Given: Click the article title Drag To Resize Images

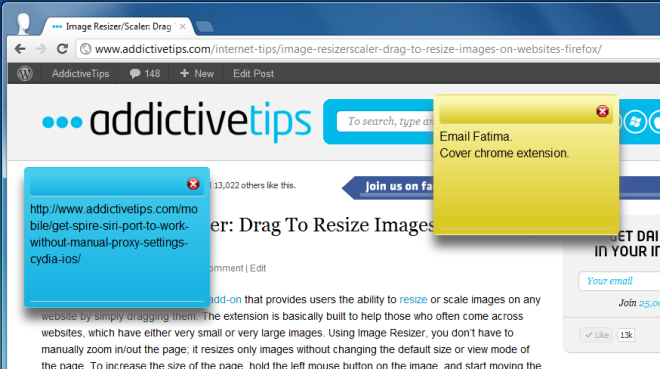Looking at the screenshot, I should (322, 225).
